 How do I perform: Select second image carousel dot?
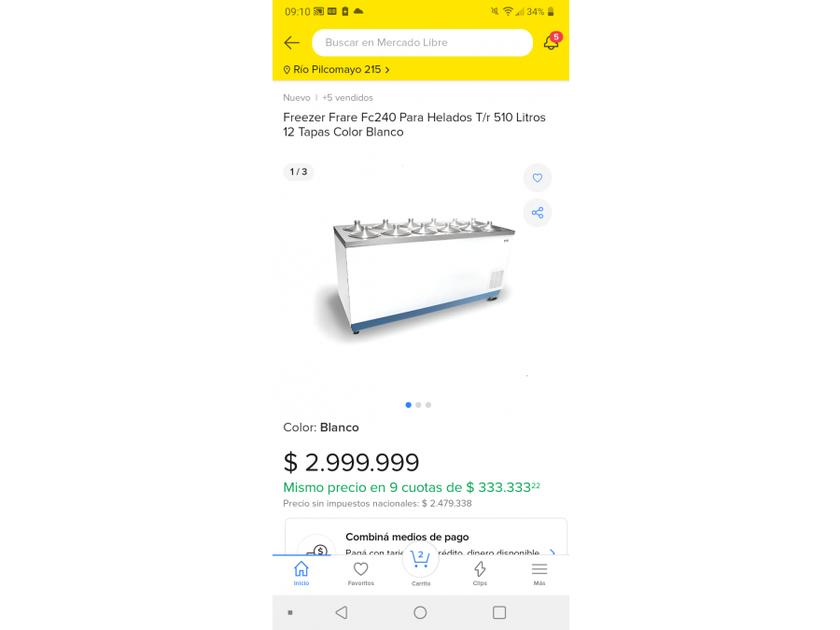click(x=418, y=405)
